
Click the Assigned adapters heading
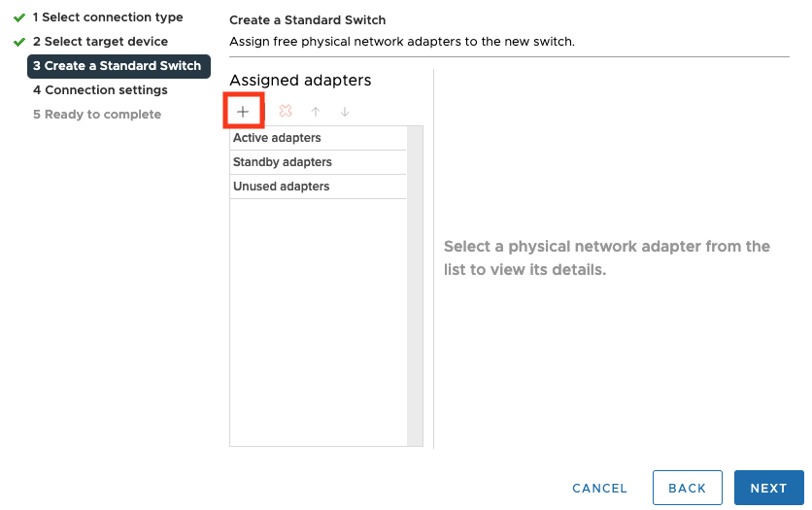click(x=300, y=81)
